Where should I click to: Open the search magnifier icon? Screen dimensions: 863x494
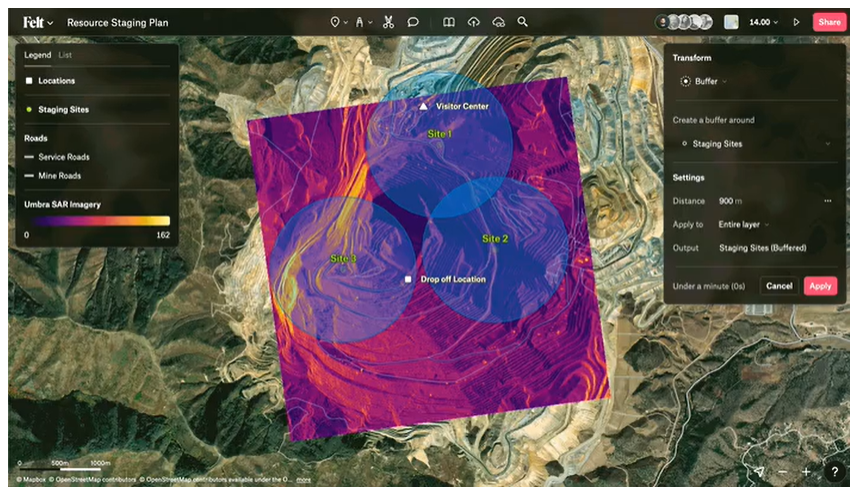(522, 22)
